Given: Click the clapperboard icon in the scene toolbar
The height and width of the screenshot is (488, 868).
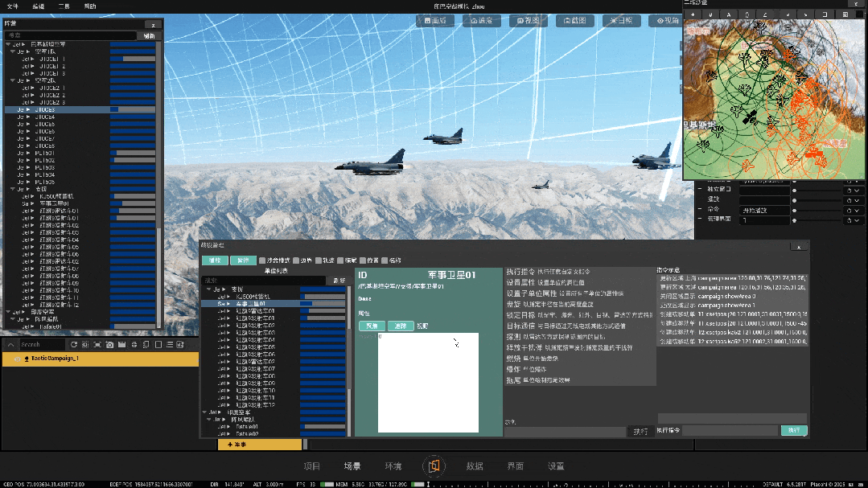Looking at the screenshot, I should click(x=121, y=344).
